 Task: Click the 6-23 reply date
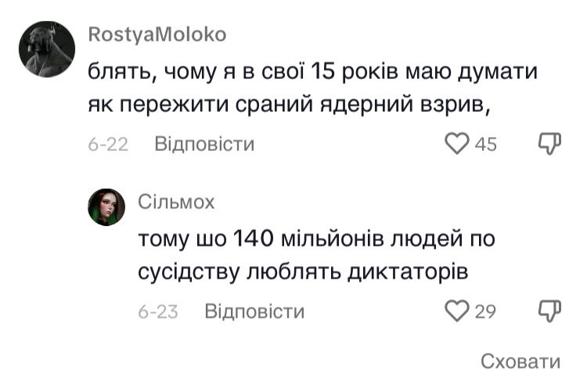click(x=158, y=311)
